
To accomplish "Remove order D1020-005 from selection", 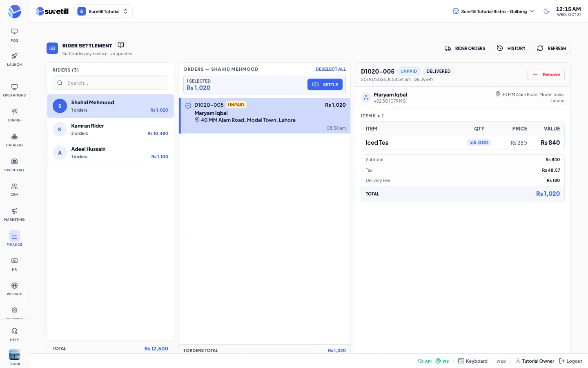I will (546, 74).
